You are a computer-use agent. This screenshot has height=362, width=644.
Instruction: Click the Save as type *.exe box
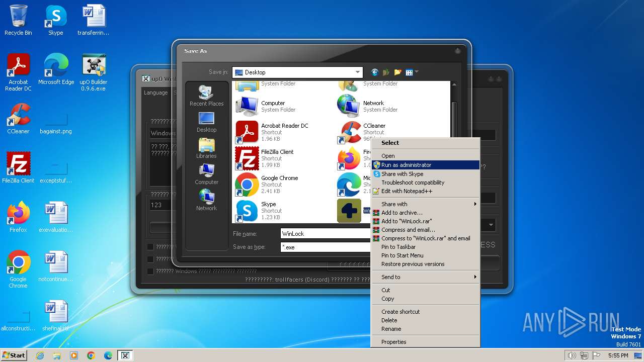click(325, 247)
